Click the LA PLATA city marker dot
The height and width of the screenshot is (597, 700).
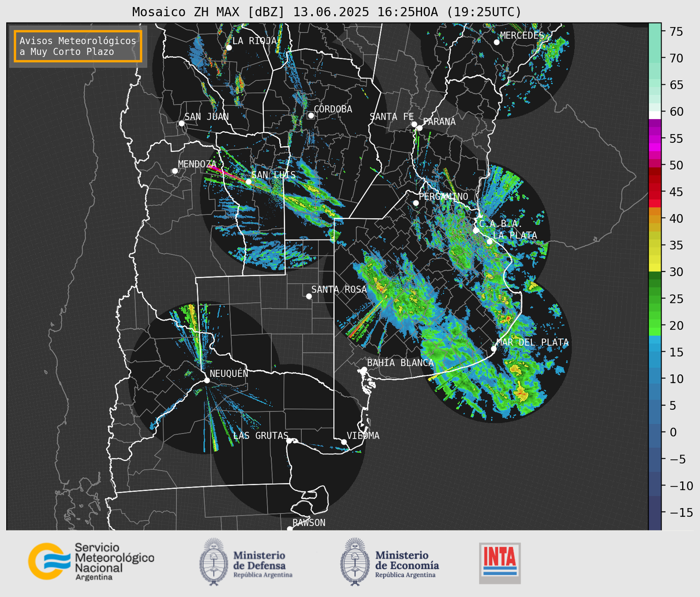point(490,242)
